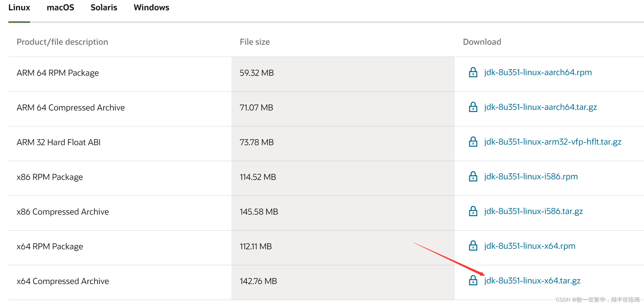
Task: Click the File size column header
Action: (x=255, y=42)
